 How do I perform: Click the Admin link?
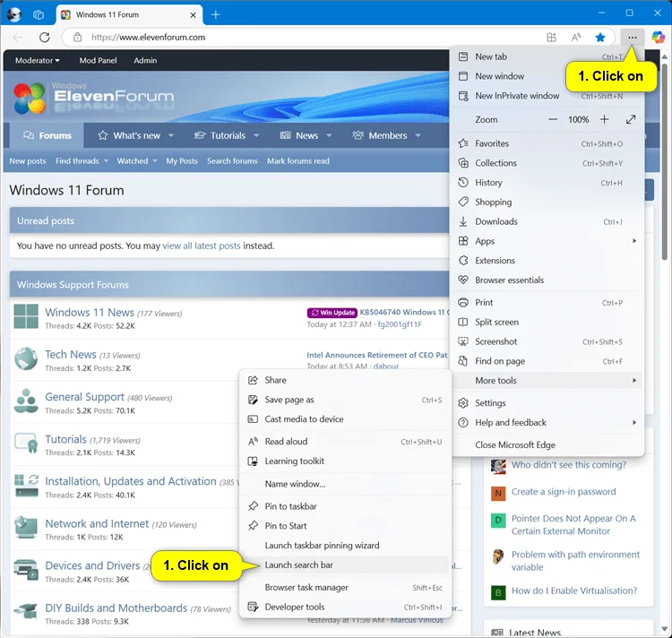pyautogui.click(x=145, y=60)
